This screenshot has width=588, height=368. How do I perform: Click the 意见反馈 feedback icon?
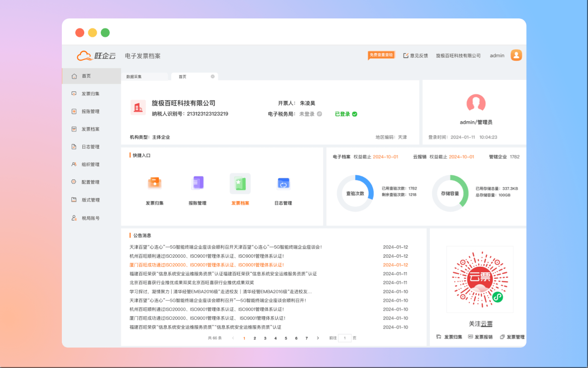point(406,55)
